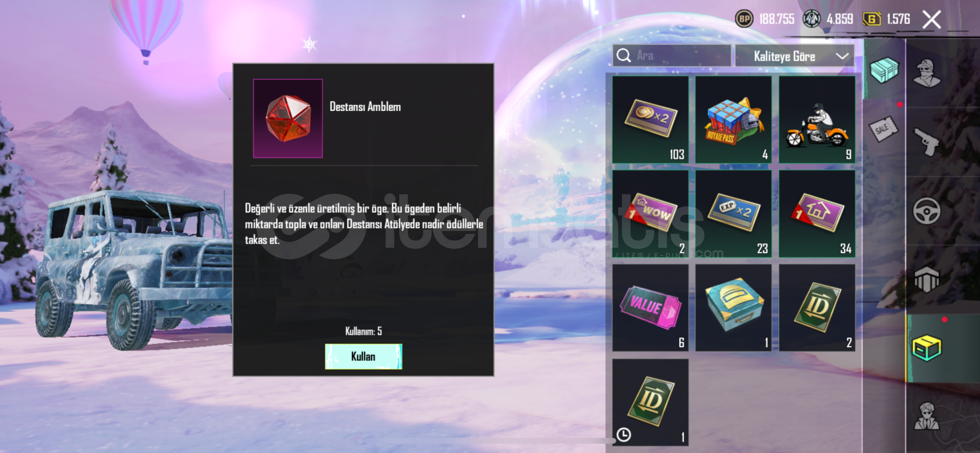Select the timed ID card item
The image size is (980, 453).
tap(650, 402)
